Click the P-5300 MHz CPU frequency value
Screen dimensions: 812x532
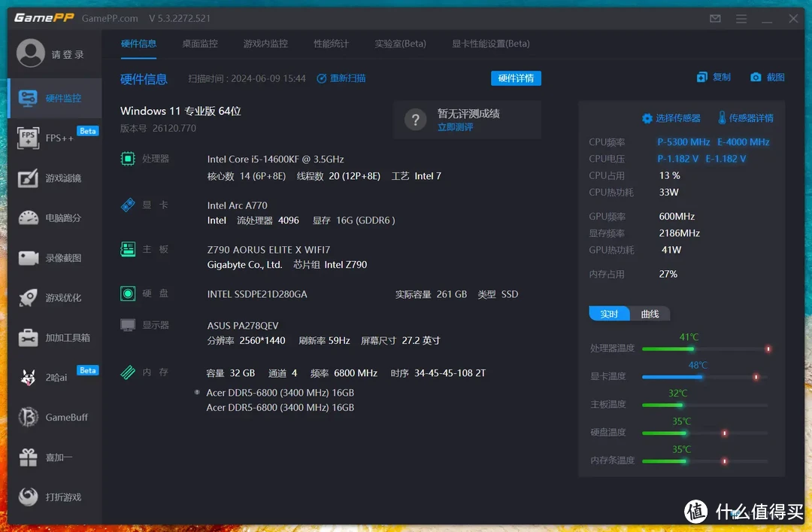coord(683,142)
